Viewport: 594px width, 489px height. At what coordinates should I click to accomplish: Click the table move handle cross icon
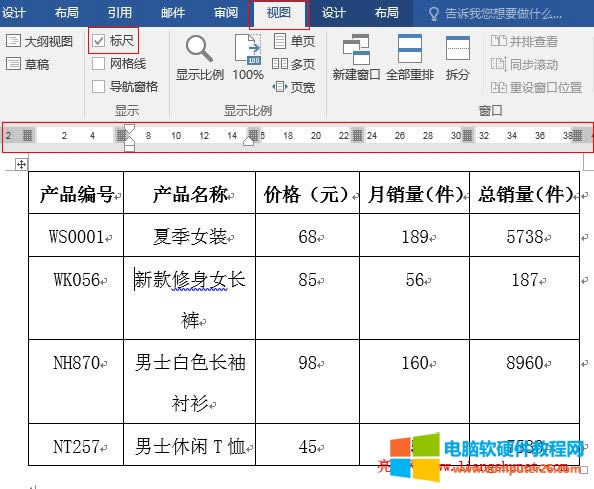click(21, 164)
